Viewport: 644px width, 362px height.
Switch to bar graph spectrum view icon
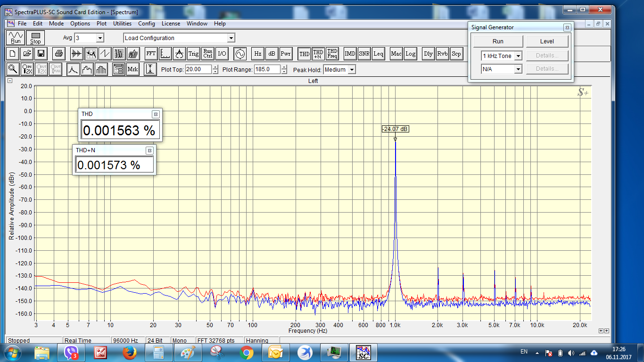[x=101, y=69]
